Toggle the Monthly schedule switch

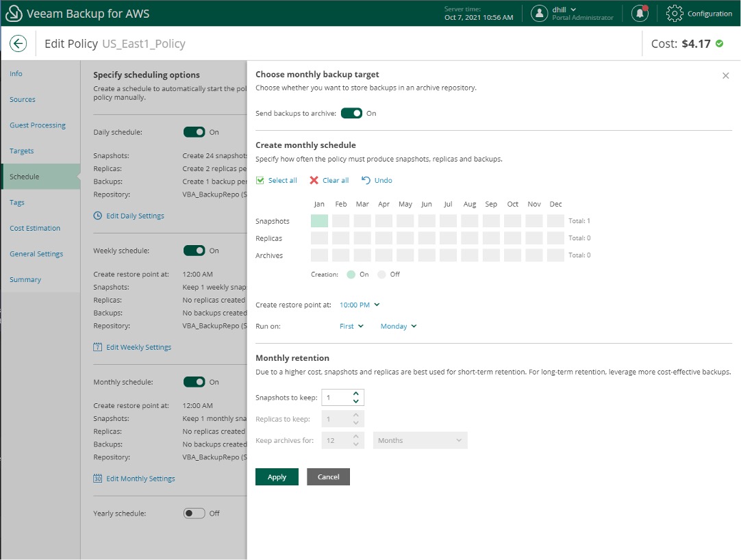coord(194,382)
